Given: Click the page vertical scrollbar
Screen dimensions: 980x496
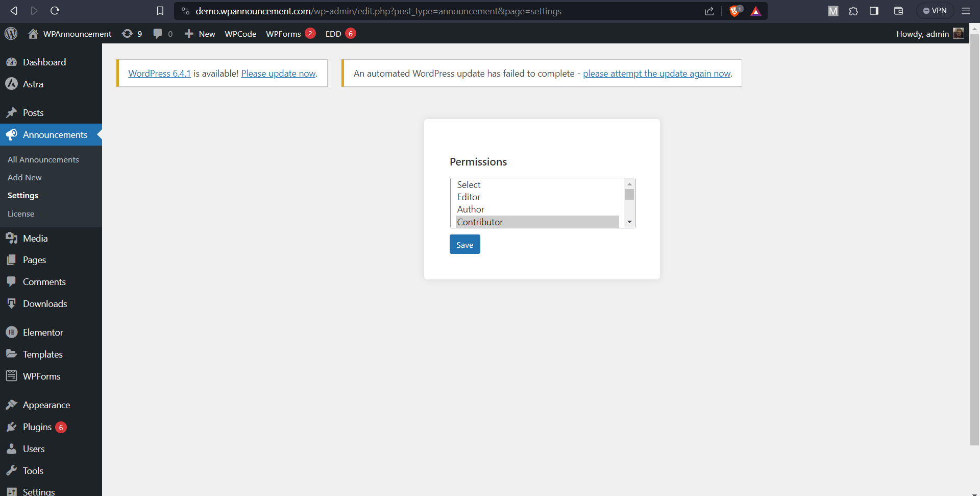Looking at the screenshot, I should 974,240.
